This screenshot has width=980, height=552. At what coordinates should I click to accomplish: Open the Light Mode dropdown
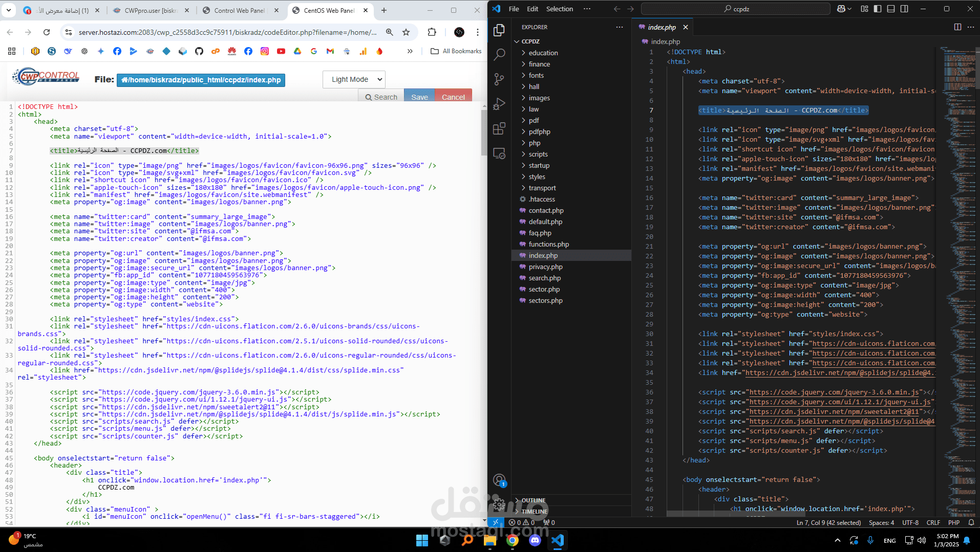(x=354, y=79)
